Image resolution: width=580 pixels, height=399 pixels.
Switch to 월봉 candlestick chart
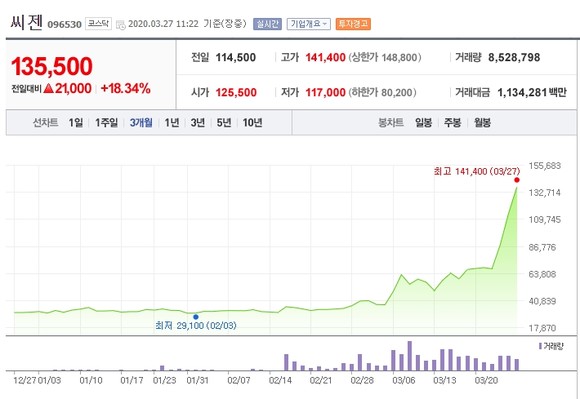click(482, 122)
